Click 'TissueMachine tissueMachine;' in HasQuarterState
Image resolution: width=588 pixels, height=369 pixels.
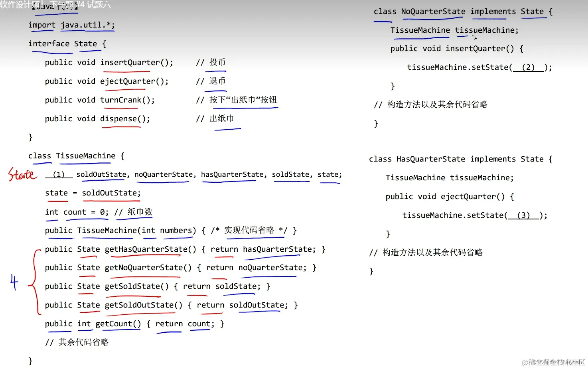[450, 178]
